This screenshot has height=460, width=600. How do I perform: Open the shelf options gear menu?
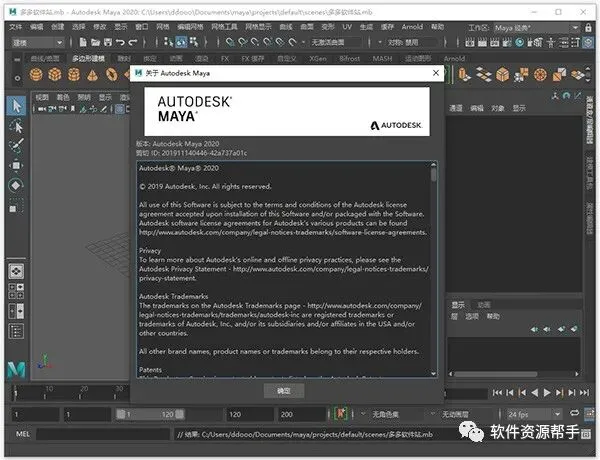pyautogui.click(x=17, y=78)
